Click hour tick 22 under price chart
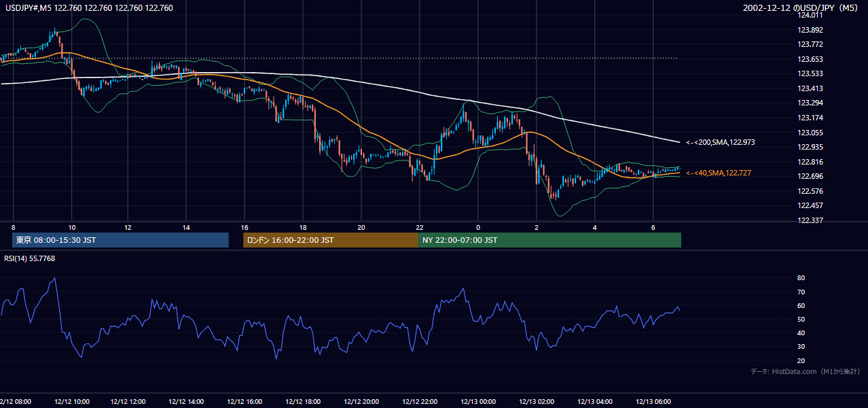This screenshot has width=868, height=408. [x=420, y=227]
